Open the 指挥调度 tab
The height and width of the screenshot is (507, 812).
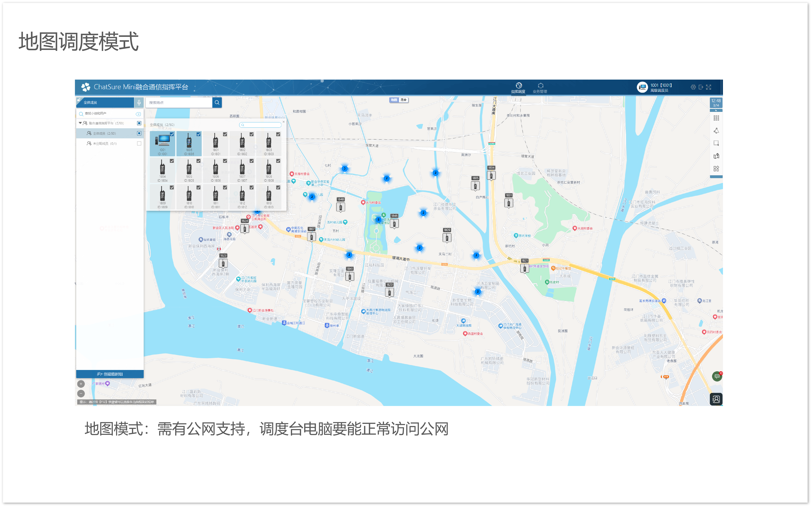pyautogui.click(x=518, y=88)
